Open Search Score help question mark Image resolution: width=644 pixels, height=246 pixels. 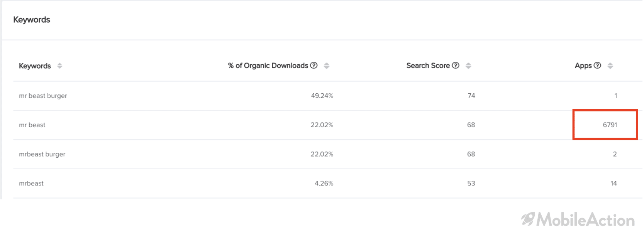point(456,66)
